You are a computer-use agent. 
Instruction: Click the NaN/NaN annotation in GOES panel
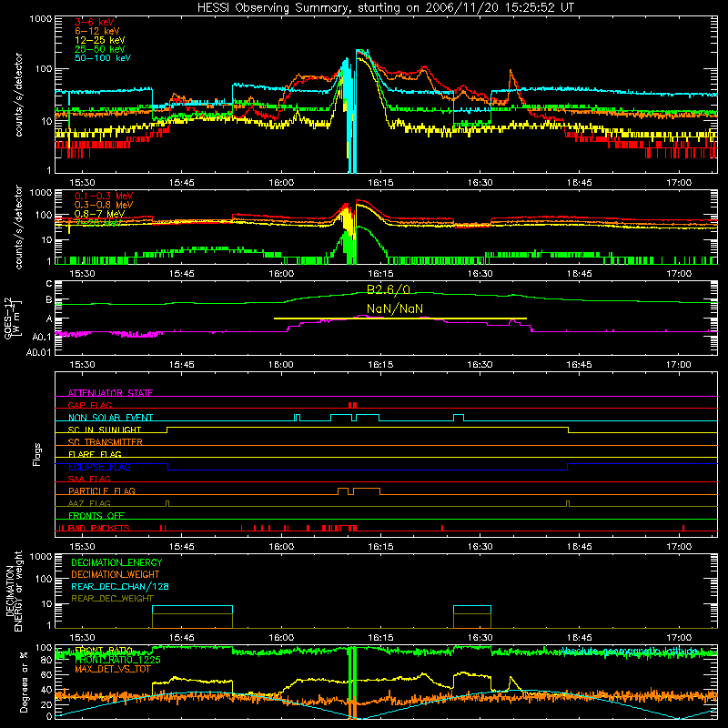(395, 308)
